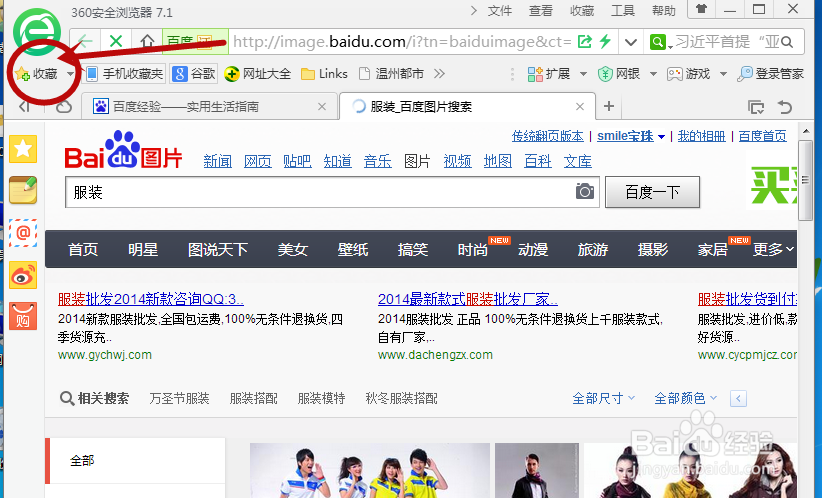
Task: Click the 网银 online banking button
Action: pyautogui.click(x=619, y=74)
